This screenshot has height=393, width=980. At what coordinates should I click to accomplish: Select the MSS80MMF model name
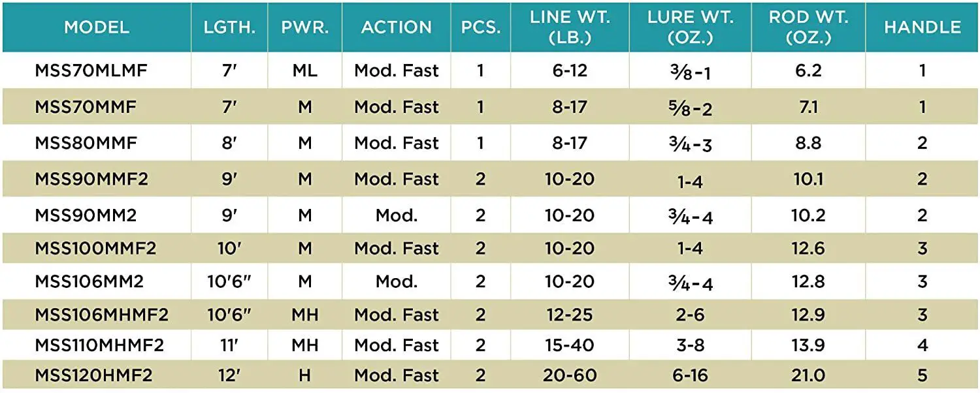coord(86,142)
